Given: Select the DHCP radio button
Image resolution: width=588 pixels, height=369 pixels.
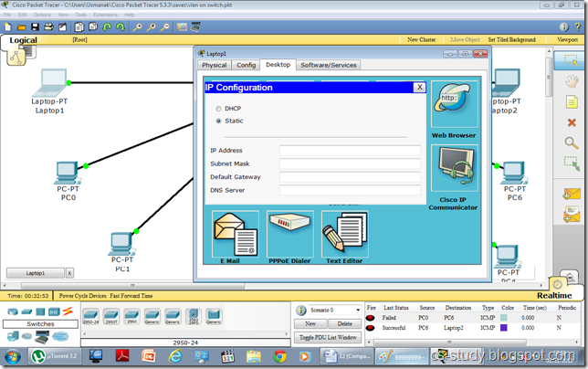Looking at the screenshot, I should click(x=218, y=109).
